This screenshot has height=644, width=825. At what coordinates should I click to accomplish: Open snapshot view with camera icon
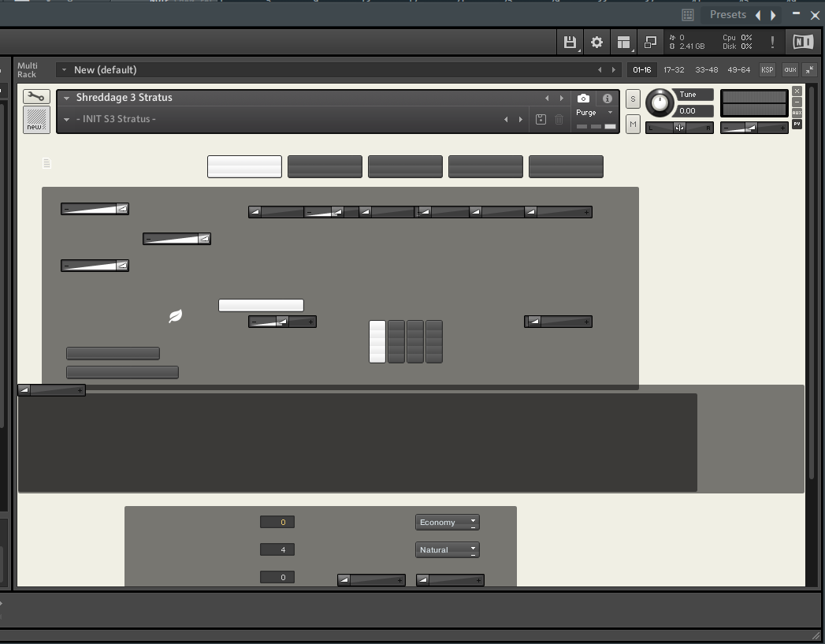[583, 99]
